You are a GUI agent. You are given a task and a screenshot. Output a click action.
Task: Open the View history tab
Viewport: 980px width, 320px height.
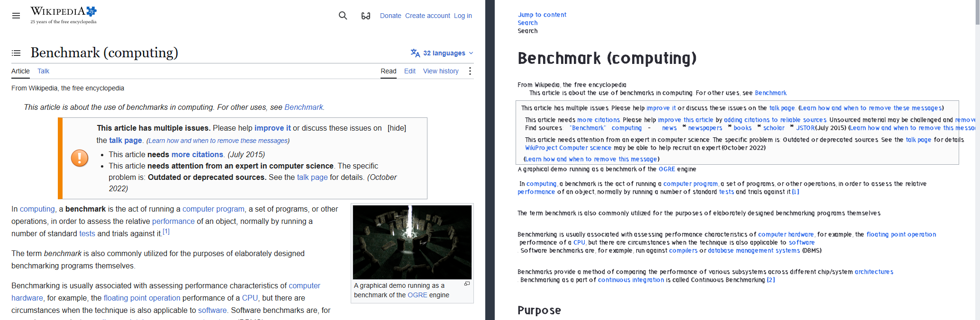tap(441, 71)
